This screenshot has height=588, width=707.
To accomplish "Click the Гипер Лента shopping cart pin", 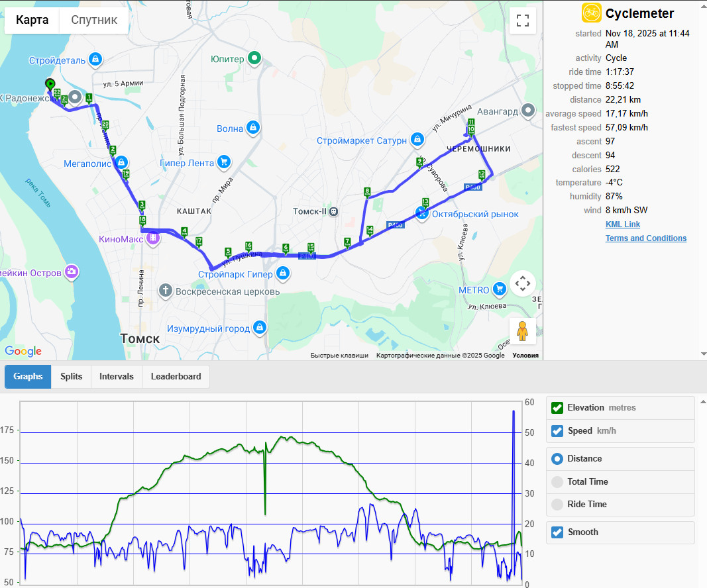I will click(x=224, y=162).
